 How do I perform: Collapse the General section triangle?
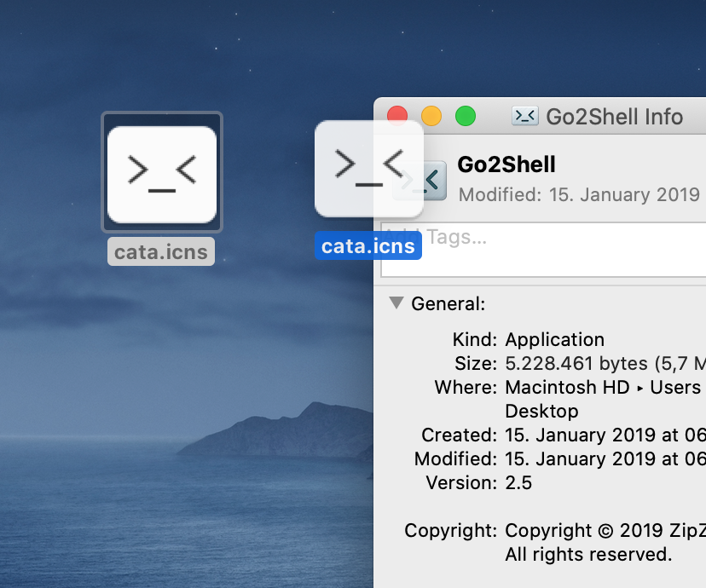pos(396,303)
